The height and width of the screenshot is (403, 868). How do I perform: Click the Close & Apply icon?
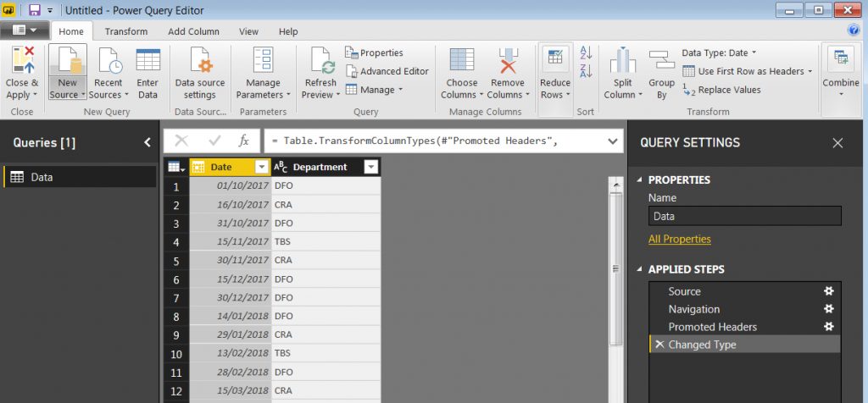click(x=22, y=62)
